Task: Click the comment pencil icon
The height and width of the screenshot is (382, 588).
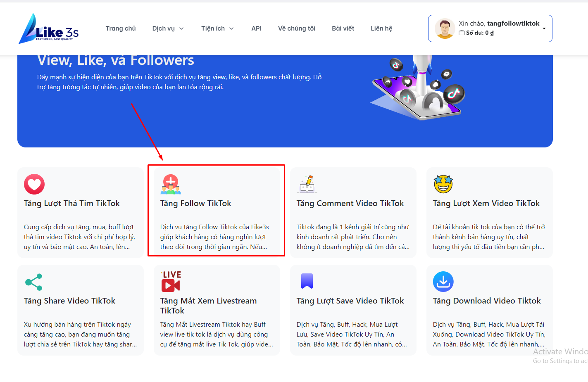Action: click(x=307, y=184)
